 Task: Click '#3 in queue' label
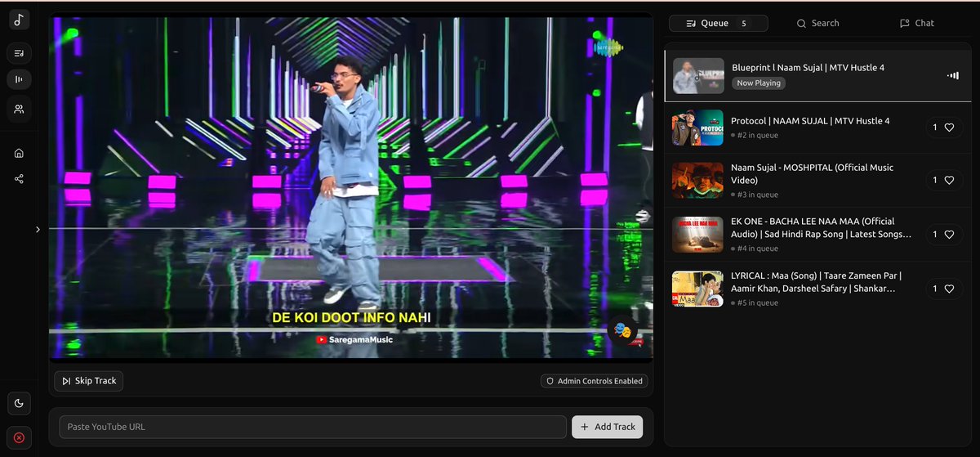(758, 195)
